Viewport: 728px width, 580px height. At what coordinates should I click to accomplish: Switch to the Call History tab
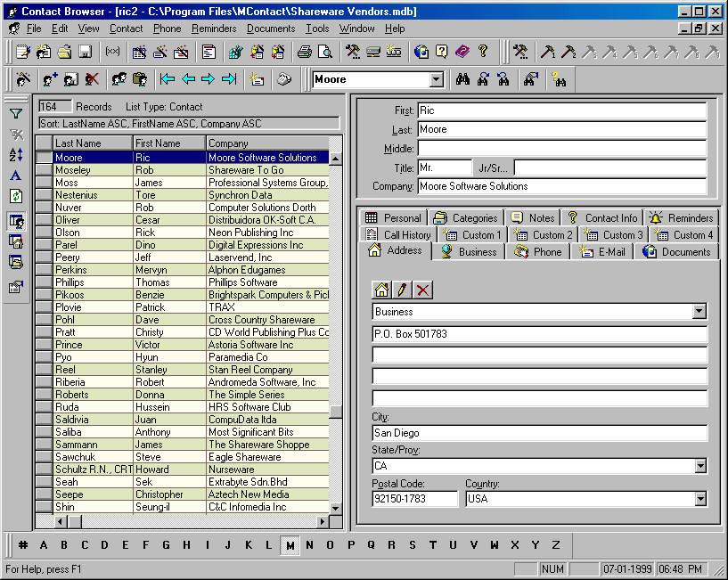tap(398, 235)
